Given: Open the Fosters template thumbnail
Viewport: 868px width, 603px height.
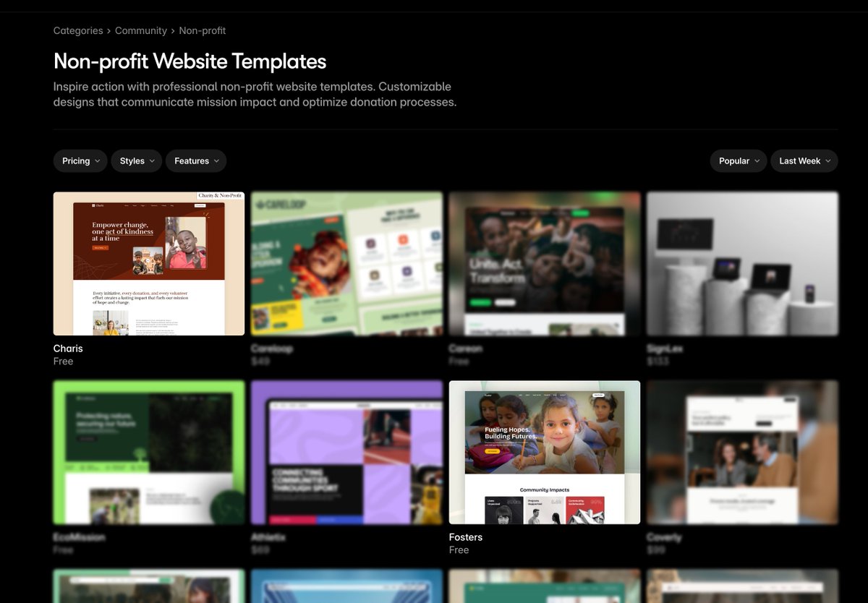Looking at the screenshot, I should click(545, 452).
